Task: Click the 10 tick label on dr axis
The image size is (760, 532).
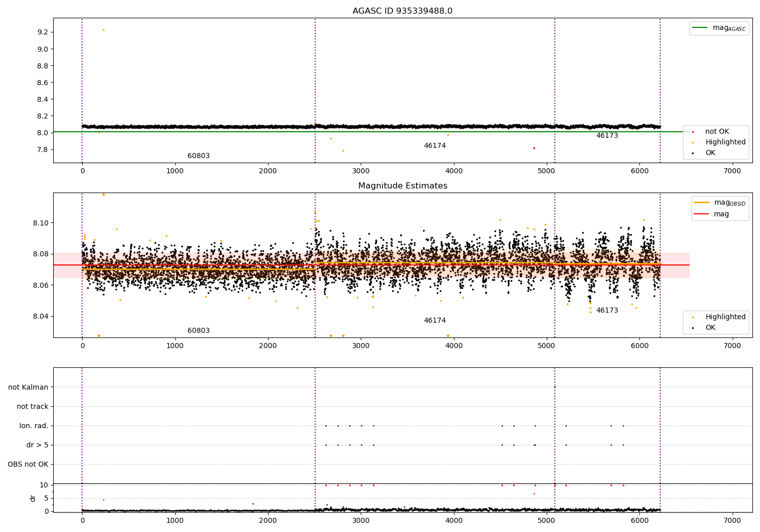Action: point(44,485)
